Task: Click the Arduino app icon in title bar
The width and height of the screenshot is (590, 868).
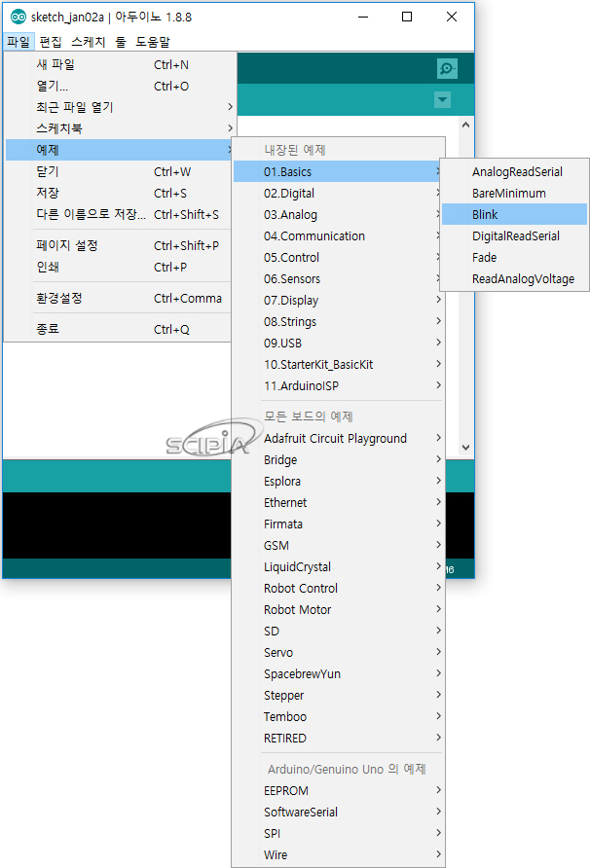Action: coord(18,18)
